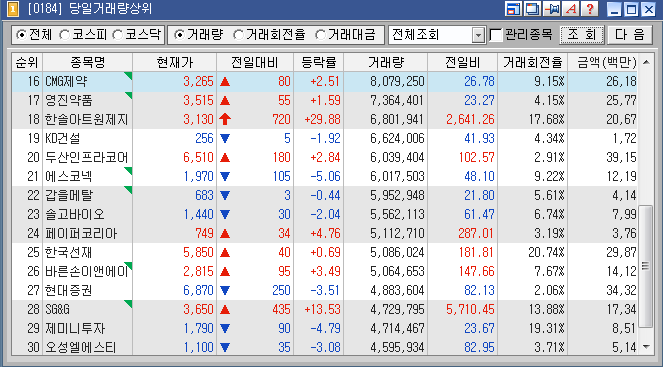Viewport: 663px width, 367px height.
Task: Click the 종목명 column header
Action: (88, 63)
